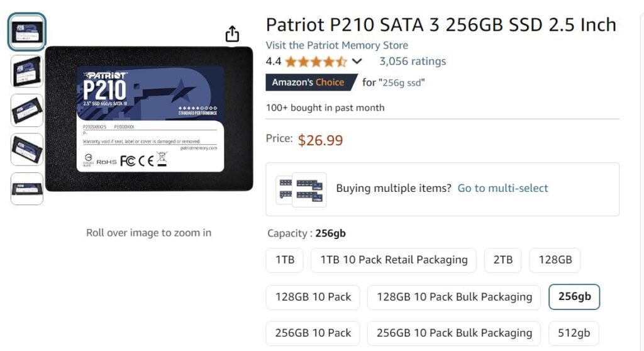Choose 128GB 10 Pack Bulk Packaging
644x351 pixels.
(x=454, y=296)
